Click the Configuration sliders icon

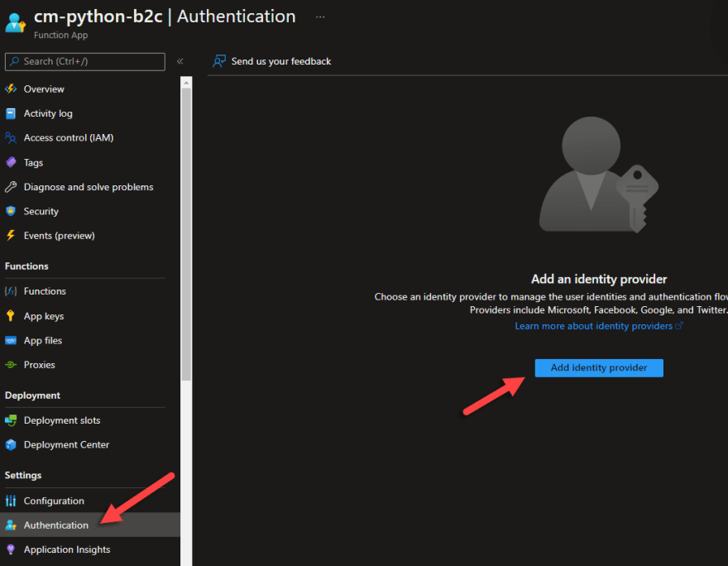click(11, 501)
